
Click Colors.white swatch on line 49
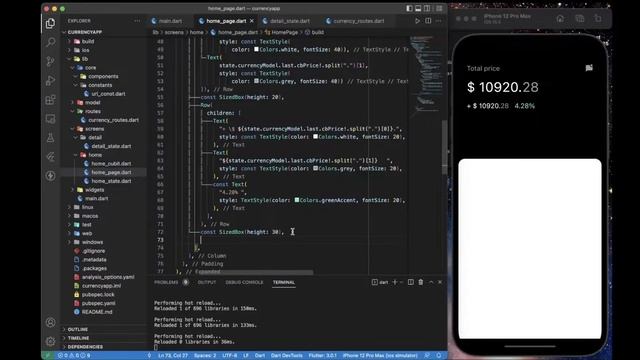point(256,49)
